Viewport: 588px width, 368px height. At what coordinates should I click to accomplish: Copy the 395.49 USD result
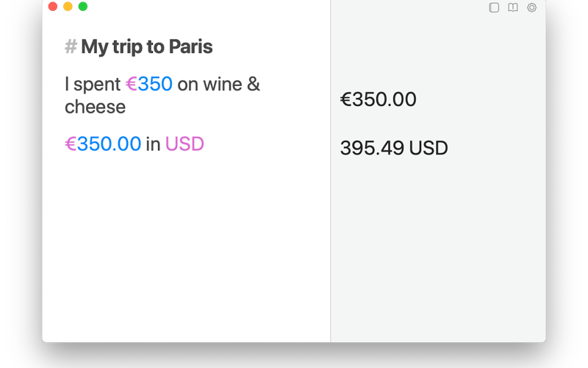pyautogui.click(x=394, y=148)
